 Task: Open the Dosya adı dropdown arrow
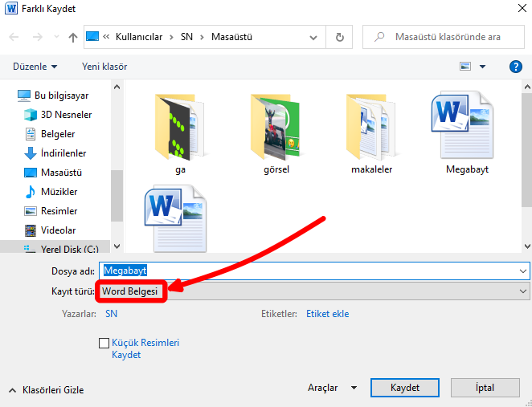523,271
